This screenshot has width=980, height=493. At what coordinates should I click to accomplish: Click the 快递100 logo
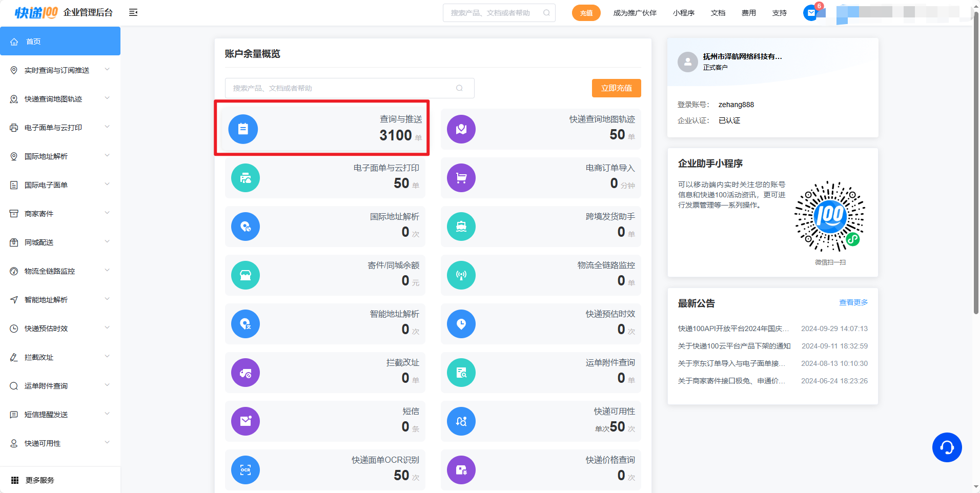[x=36, y=13]
